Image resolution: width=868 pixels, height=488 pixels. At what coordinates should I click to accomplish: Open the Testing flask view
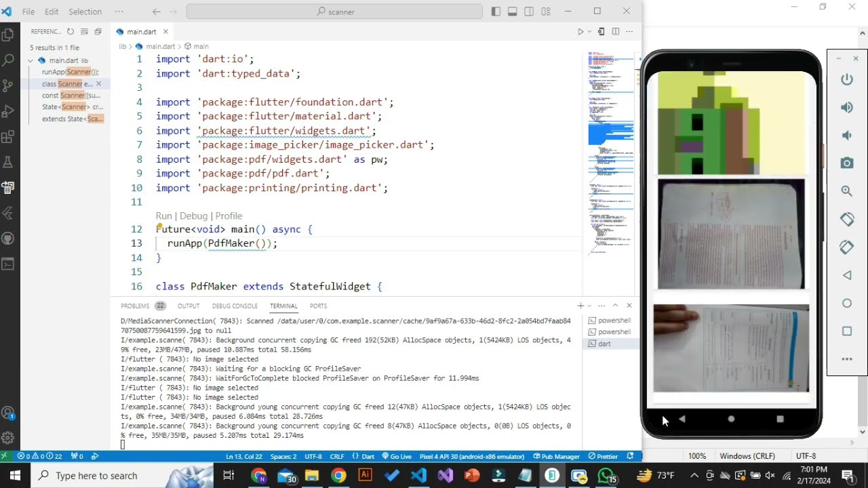coord(8,162)
